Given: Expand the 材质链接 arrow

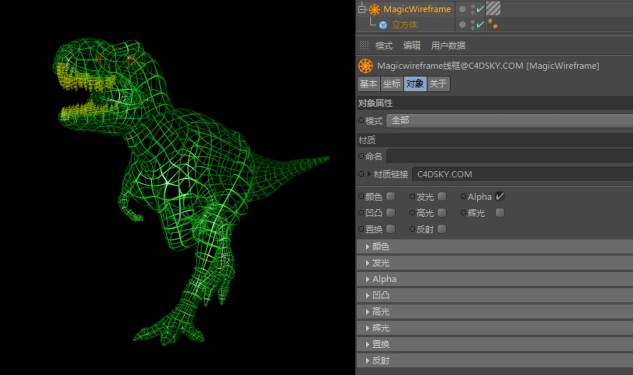Looking at the screenshot, I should pyautogui.click(x=369, y=174).
